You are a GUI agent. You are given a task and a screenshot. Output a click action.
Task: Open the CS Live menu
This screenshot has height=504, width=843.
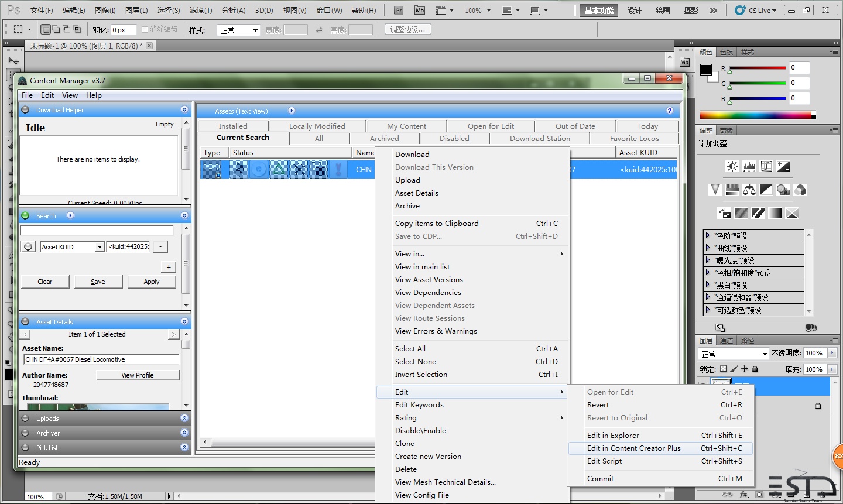[756, 11]
